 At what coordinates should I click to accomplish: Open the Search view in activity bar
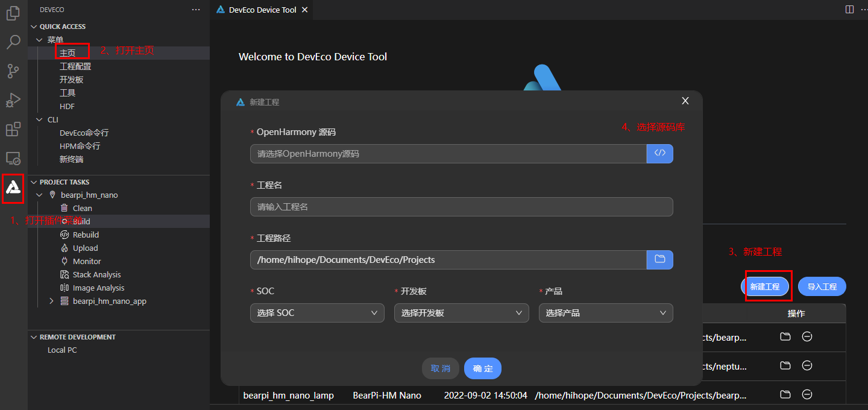click(13, 42)
